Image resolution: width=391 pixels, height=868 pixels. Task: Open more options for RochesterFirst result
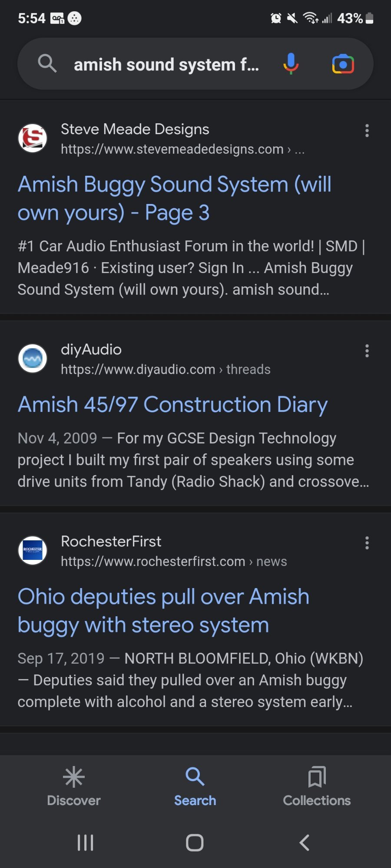pos(367,543)
